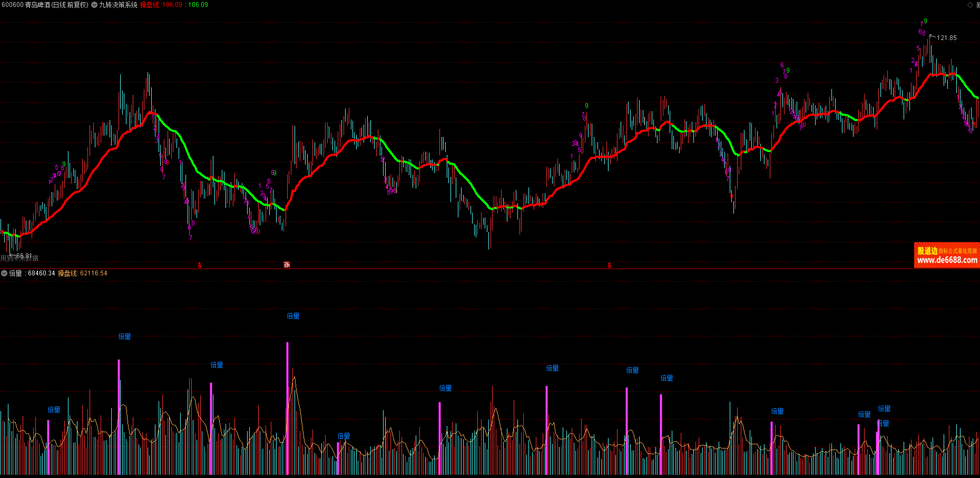Expand the dropdown arrow beside 倍量 in the lower panel
The height and width of the screenshot is (478, 980).
[x=4, y=273]
